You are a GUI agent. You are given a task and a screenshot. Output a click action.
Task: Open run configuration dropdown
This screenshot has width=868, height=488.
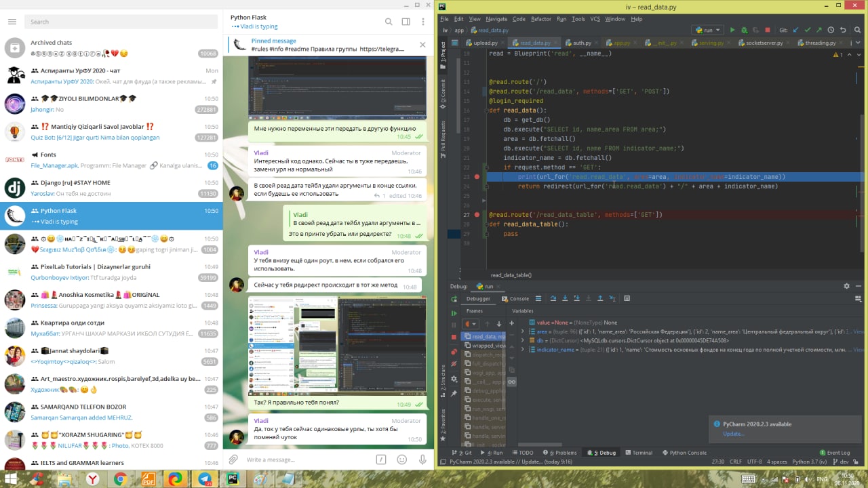(707, 30)
